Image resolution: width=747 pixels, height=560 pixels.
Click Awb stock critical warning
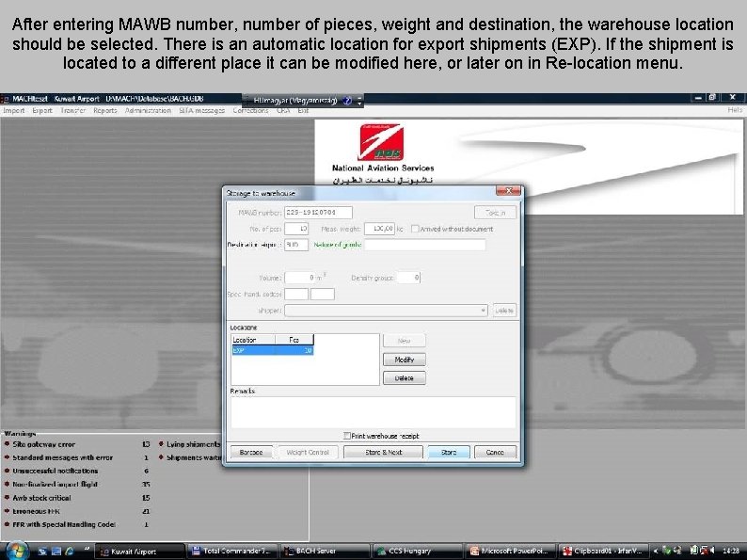(x=41, y=498)
